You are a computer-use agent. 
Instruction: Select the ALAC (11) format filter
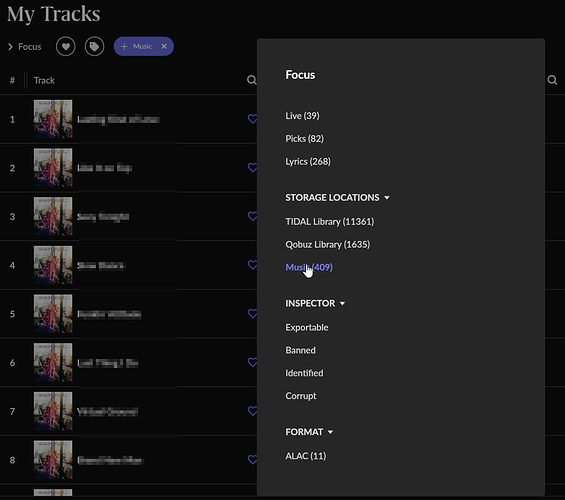(x=306, y=456)
